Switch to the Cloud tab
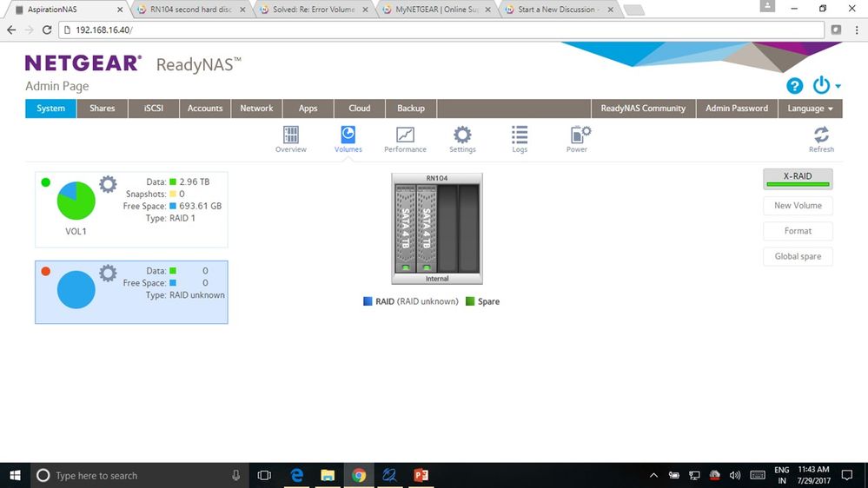Viewport: 868px width, 488px height. point(359,109)
